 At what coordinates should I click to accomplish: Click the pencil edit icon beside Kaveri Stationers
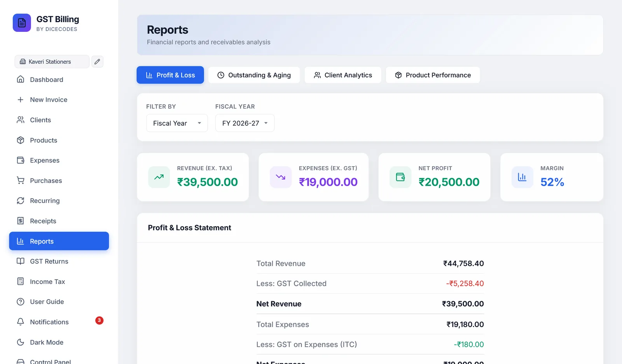(x=97, y=61)
